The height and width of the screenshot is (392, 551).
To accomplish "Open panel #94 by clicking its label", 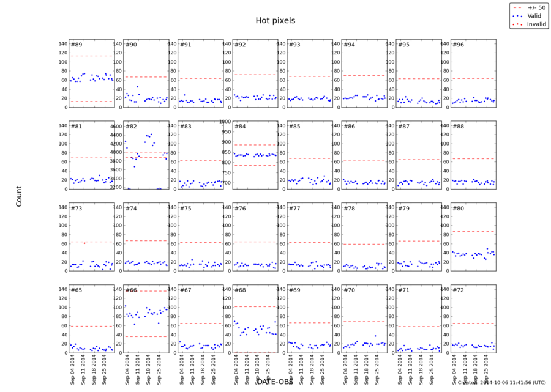I will (x=349, y=45).
